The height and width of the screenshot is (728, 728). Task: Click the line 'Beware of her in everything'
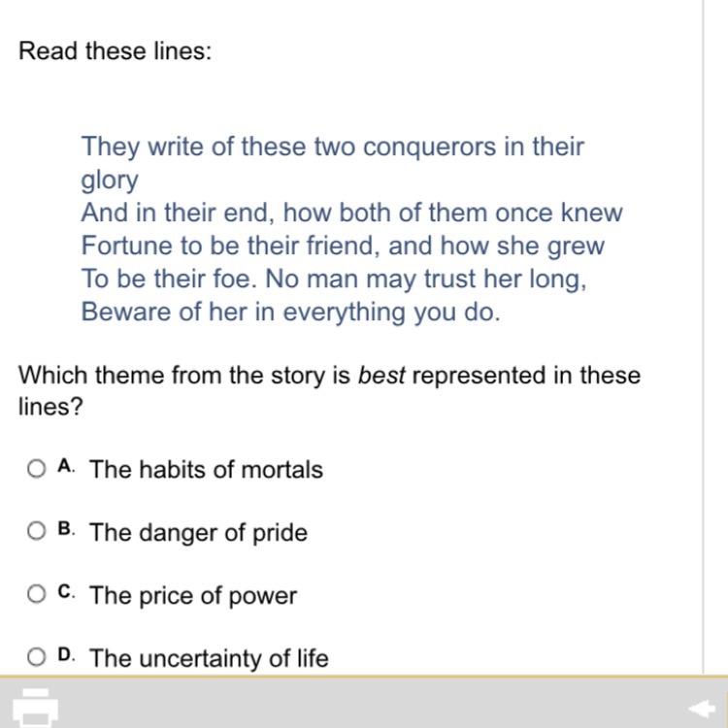tap(290, 312)
